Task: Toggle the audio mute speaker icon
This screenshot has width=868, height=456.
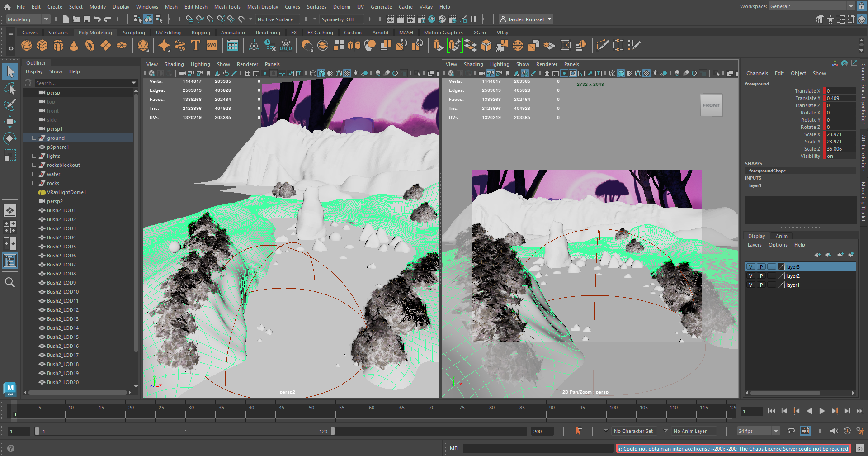Action: [834, 431]
